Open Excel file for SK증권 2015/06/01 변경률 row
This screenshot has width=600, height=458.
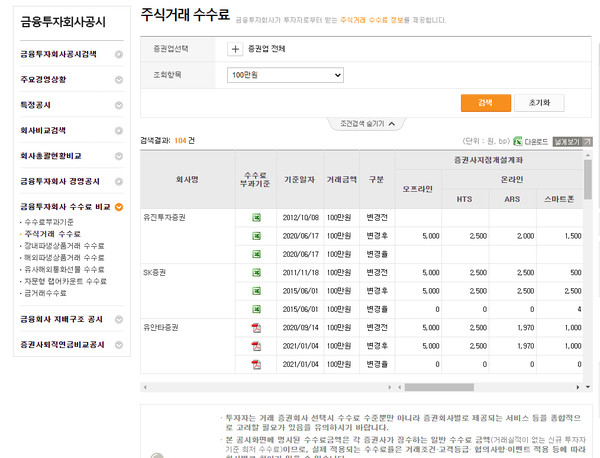[x=256, y=309]
